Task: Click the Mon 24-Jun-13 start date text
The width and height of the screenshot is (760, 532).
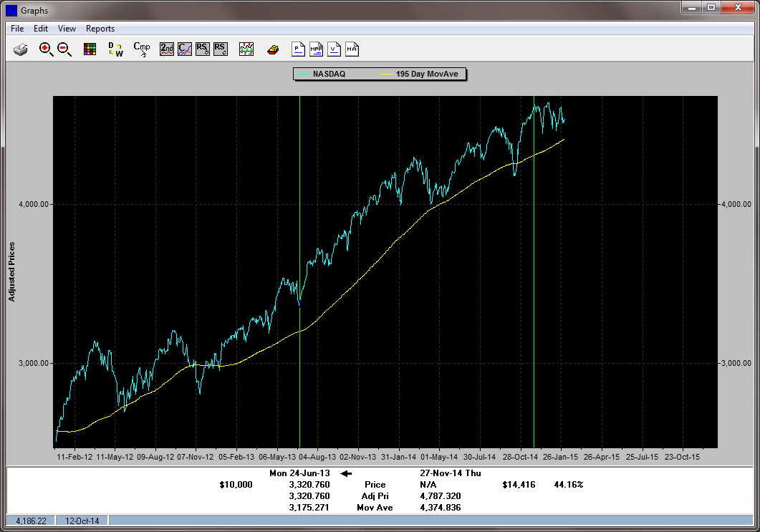Action: [x=299, y=473]
